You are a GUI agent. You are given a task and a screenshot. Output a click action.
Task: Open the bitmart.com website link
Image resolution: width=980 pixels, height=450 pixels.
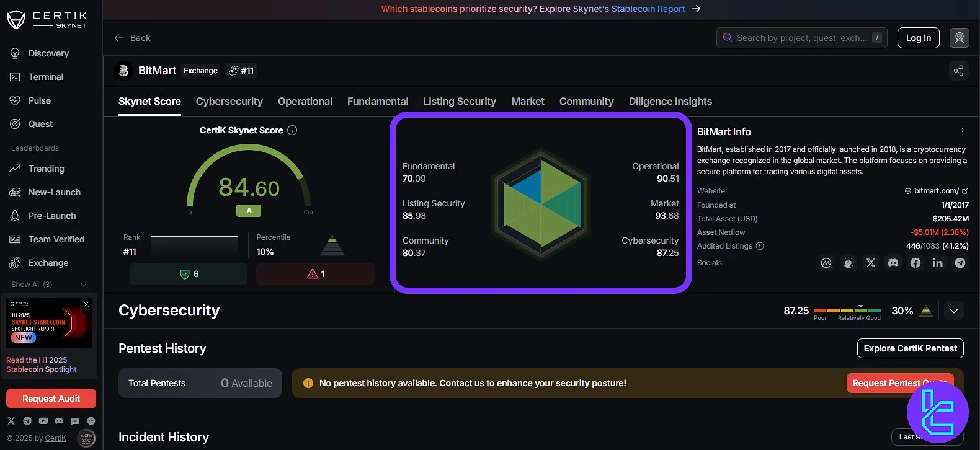[x=937, y=191]
